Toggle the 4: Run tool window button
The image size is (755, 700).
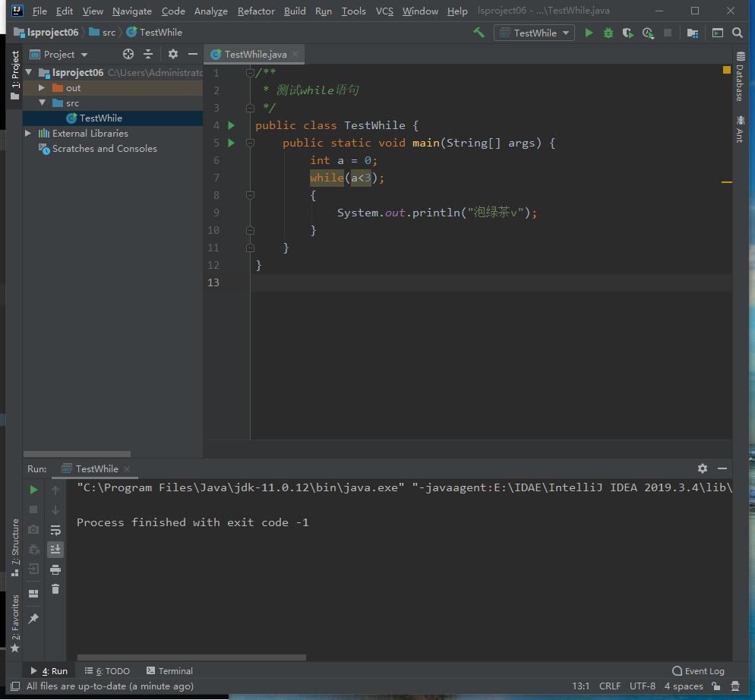pos(49,670)
